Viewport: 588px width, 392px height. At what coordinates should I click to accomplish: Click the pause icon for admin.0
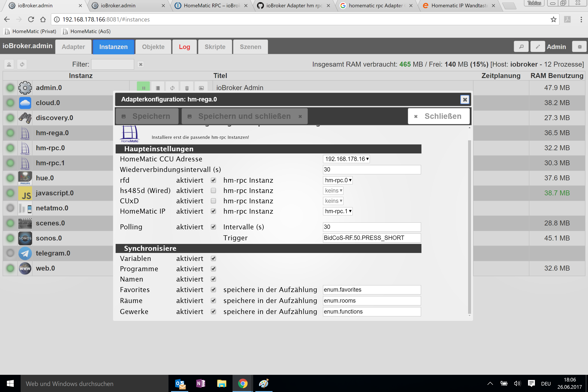144,88
